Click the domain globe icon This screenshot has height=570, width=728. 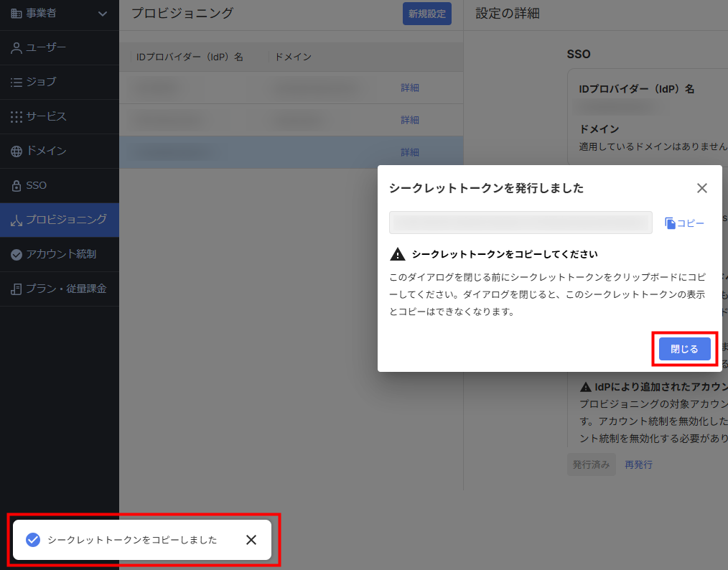point(17,151)
